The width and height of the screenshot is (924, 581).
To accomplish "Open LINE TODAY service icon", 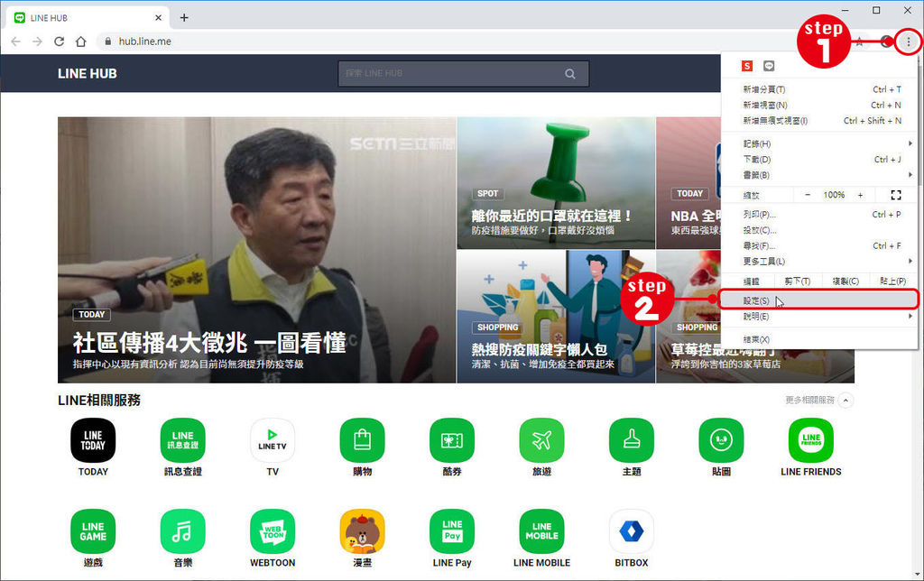I will pos(93,440).
